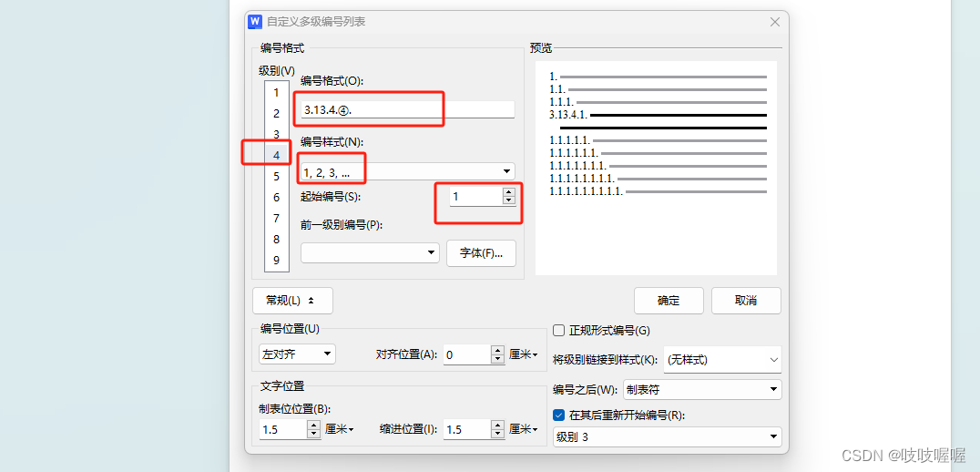Cancel with the 取消 button

tap(746, 301)
